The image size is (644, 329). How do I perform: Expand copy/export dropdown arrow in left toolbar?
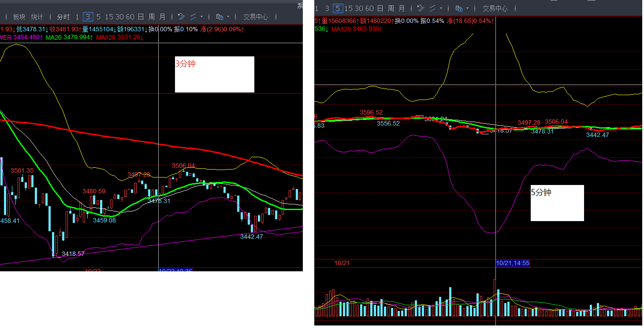click(228, 17)
